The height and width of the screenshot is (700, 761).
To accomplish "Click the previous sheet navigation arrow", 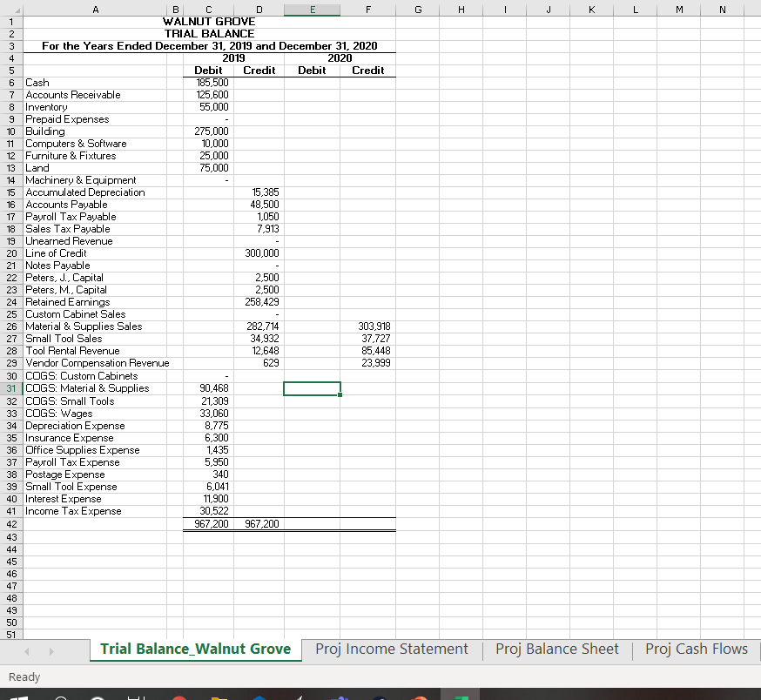I will [x=25, y=650].
